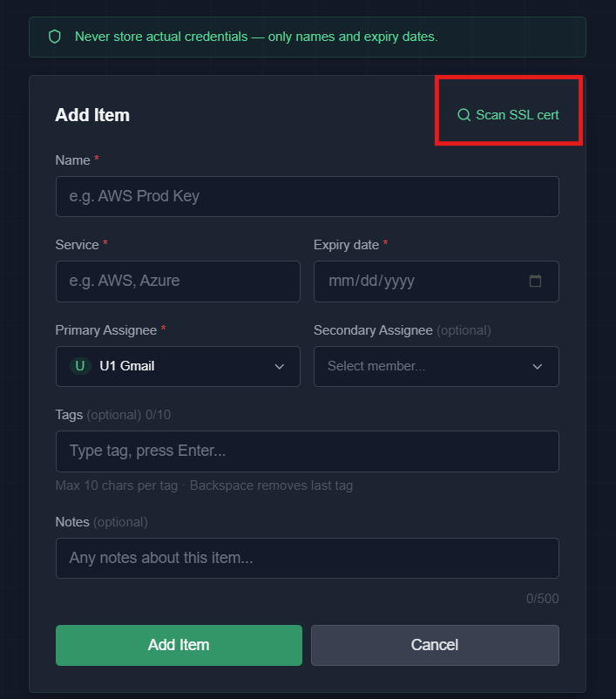Click the Tags entry field
Viewport: 616px width, 699px height.
tap(307, 451)
